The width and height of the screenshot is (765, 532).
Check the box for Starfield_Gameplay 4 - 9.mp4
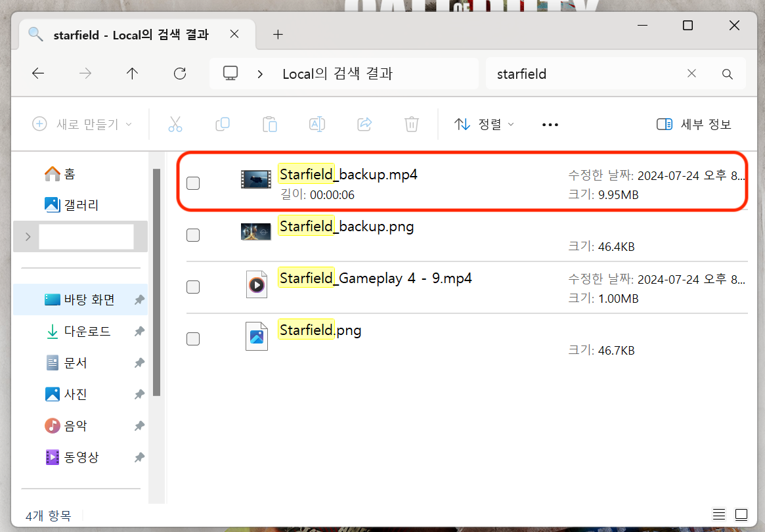[193, 287]
